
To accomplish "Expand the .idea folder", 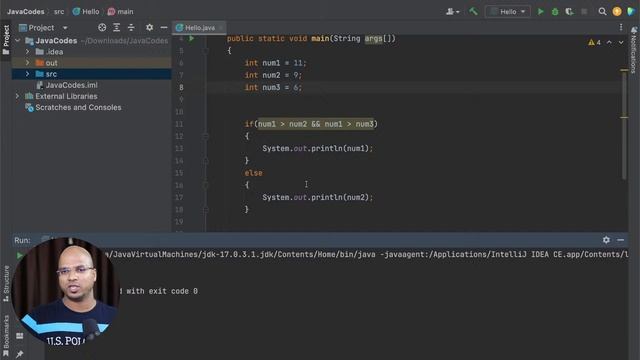I will (x=27, y=52).
